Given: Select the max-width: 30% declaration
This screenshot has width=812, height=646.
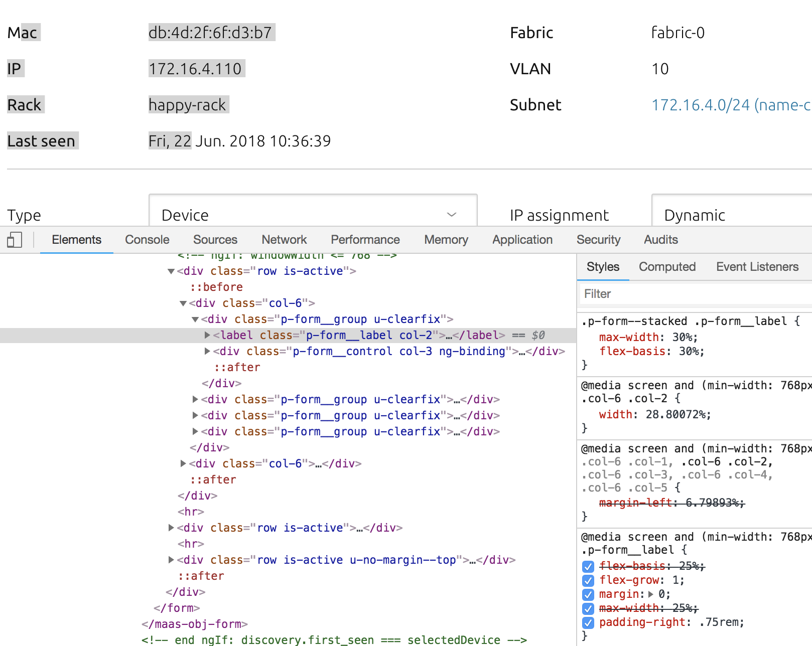Looking at the screenshot, I should pyautogui.click(x=648, y=338).
